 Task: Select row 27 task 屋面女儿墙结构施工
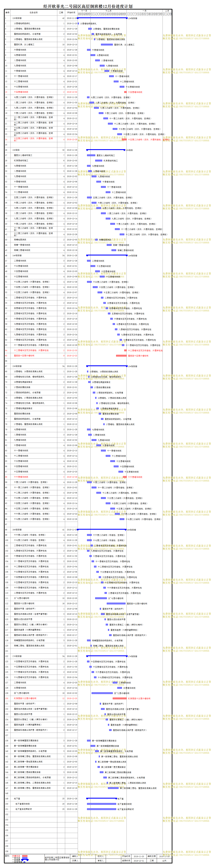23,155
